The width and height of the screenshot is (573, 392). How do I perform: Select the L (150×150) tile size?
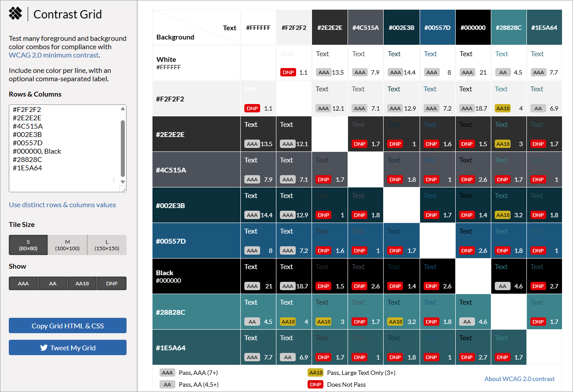(107, 245)
